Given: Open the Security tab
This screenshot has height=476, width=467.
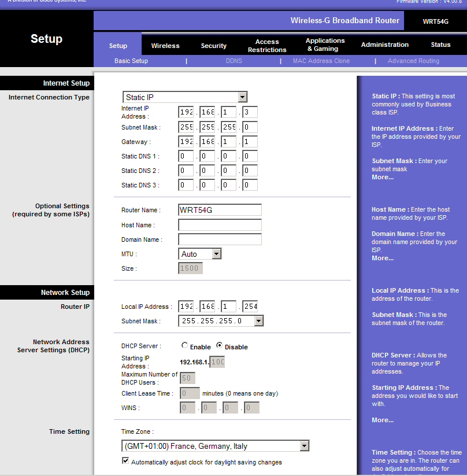Looking at the screenshot, I should tap(214, 46).
